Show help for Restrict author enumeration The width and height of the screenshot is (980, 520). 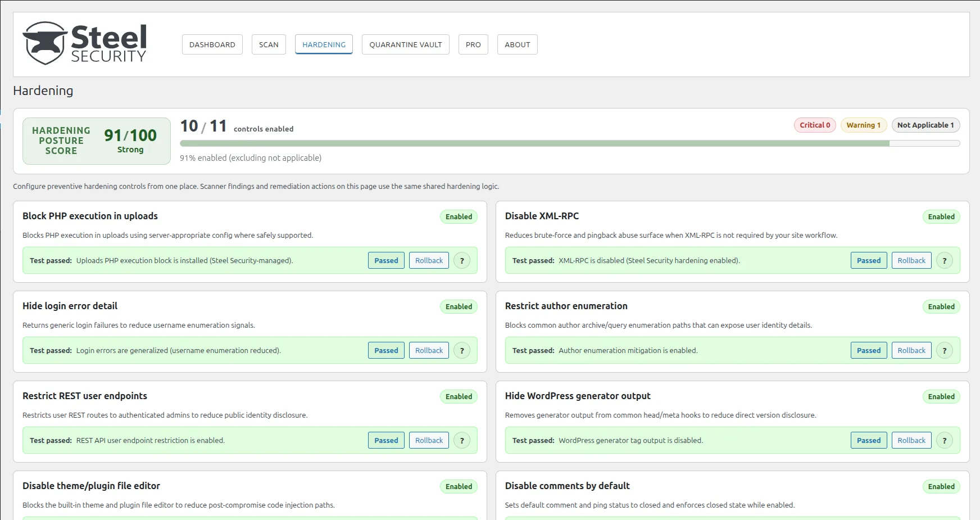[x=945, y=350]
